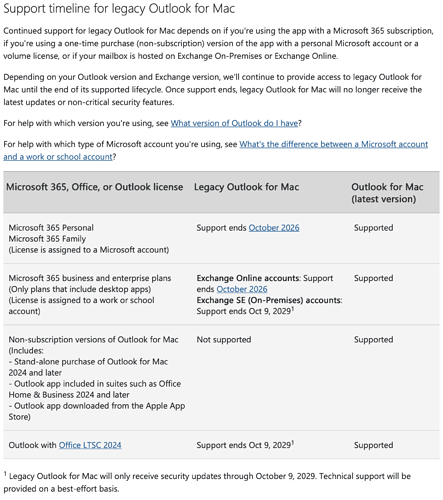Open the Office LTSC 2024 link

tap(90, 445)
